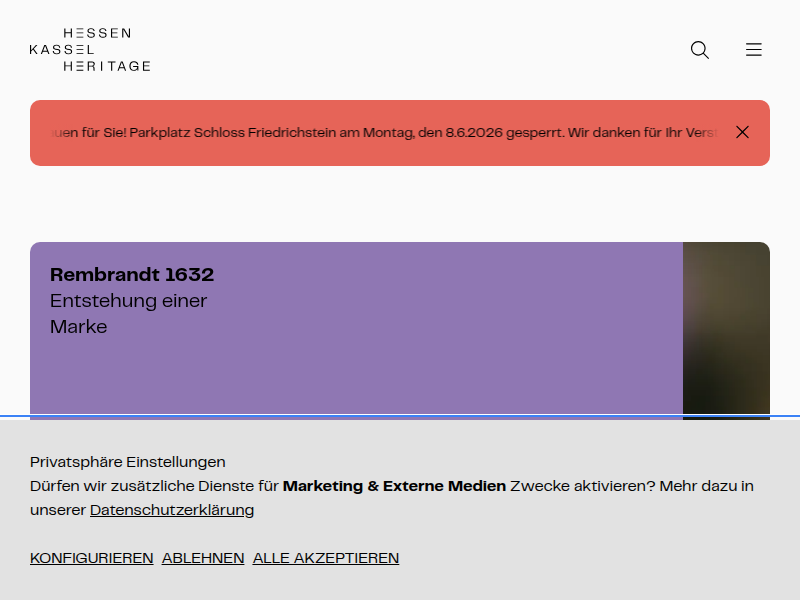Click the Rembrandt painting thumbnail image
800x600 pixels.
tap(726, 329)
